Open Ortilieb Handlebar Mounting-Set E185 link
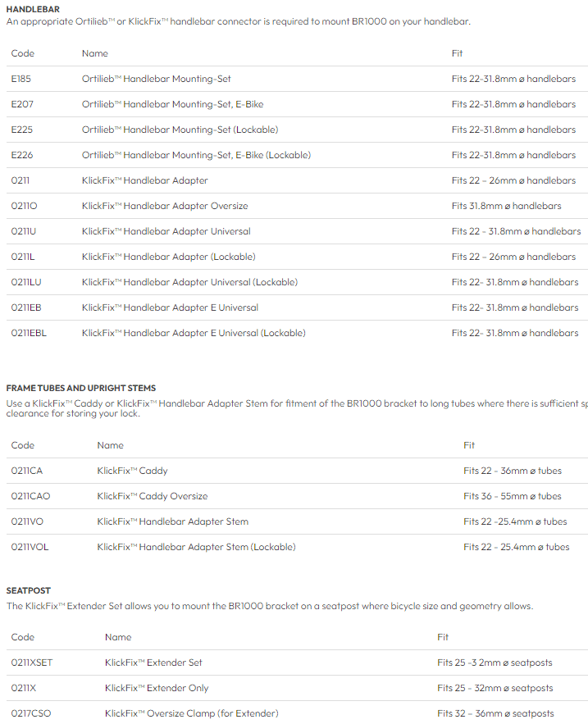 (x=156, y=79)
